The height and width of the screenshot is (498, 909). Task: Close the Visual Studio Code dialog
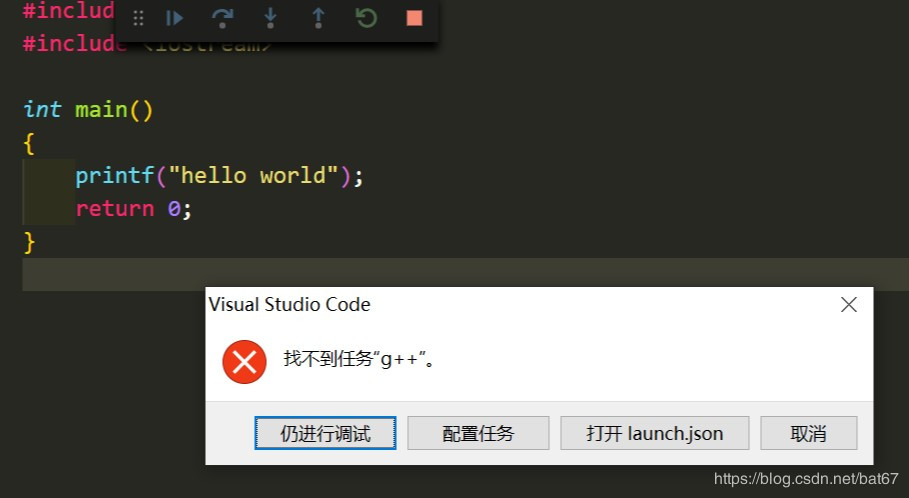tap(849, 304)
